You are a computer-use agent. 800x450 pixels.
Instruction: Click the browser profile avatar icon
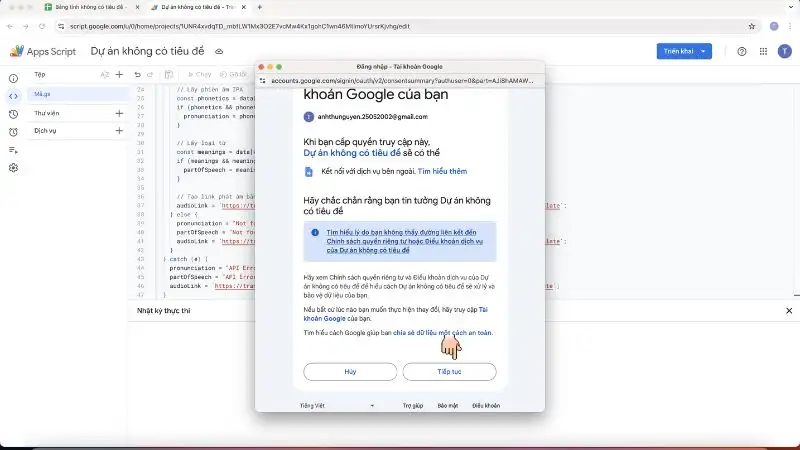[774, 26]
